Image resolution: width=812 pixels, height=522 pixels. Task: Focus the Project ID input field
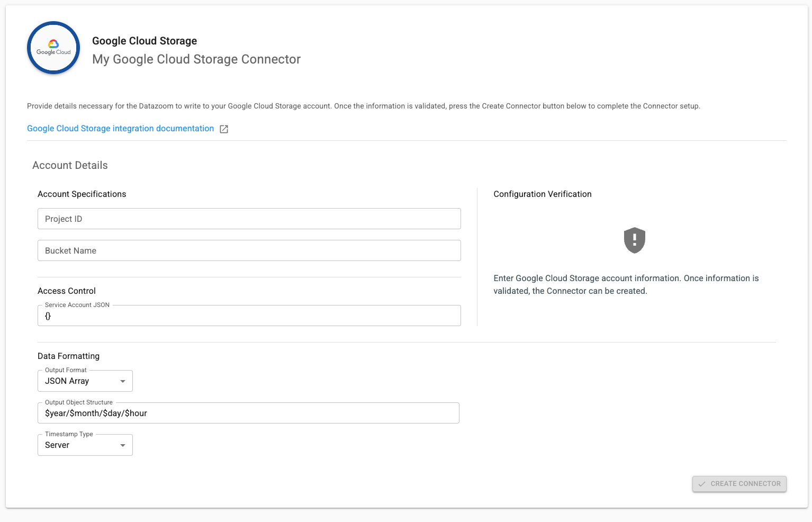pyautogui.click(x=249, y=219)
